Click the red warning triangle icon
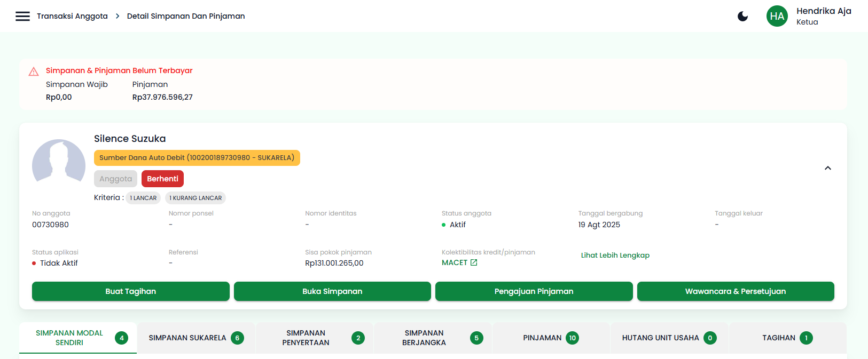The image size is (868, 359). click(34, 71)
